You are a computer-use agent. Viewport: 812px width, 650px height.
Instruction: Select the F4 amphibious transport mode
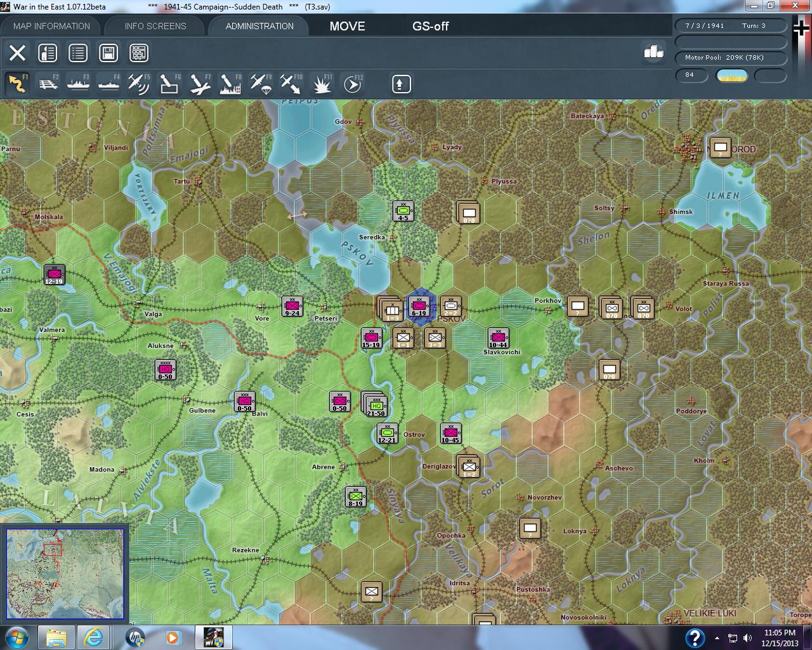(108, 84)
